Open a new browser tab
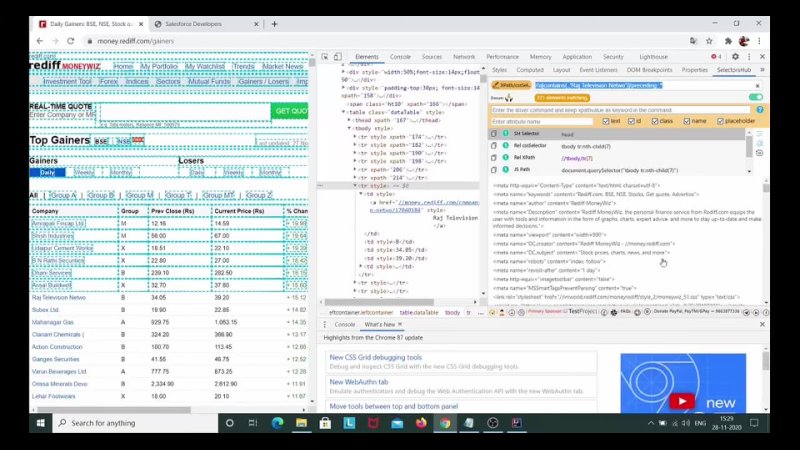 point(274,24)
